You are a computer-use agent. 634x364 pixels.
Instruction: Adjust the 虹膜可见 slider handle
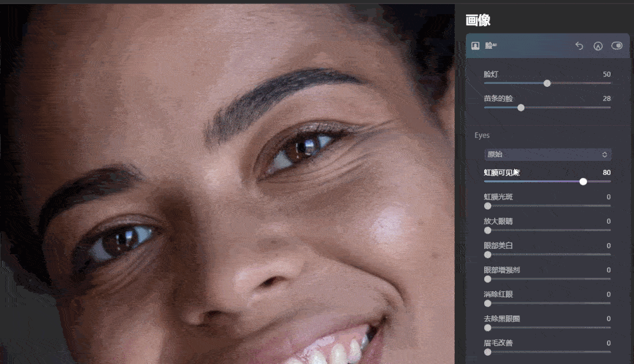click(583, 181)
